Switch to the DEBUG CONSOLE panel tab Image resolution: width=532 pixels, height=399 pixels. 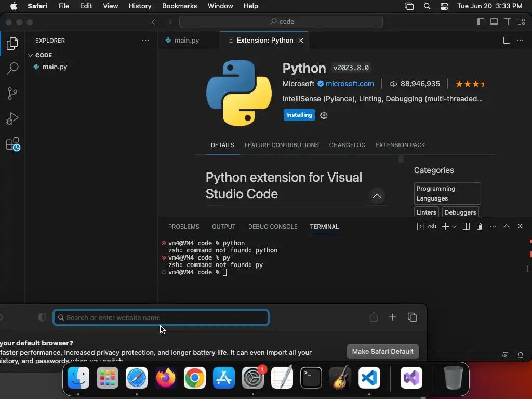pyautogui.click(x=273, y=227)
